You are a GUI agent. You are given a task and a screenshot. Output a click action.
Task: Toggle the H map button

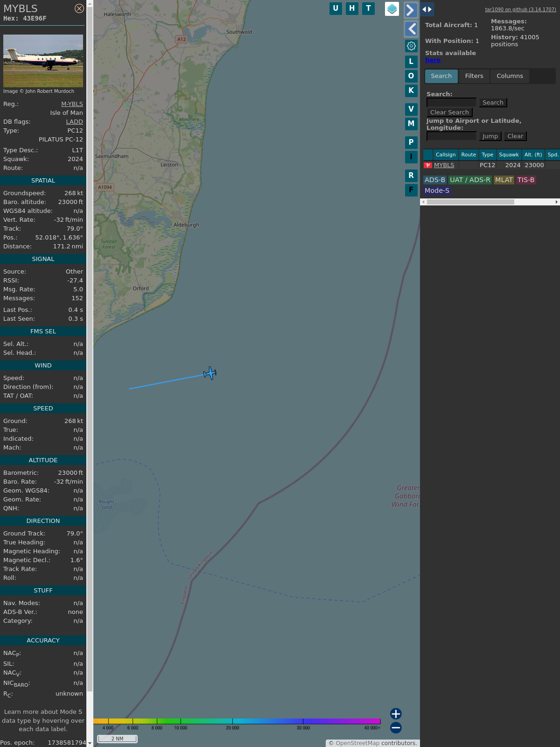352,8
